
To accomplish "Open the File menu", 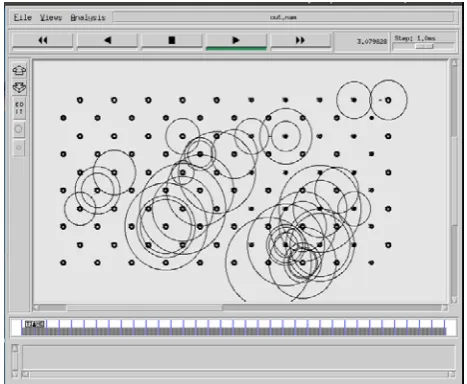I will 23,17.
